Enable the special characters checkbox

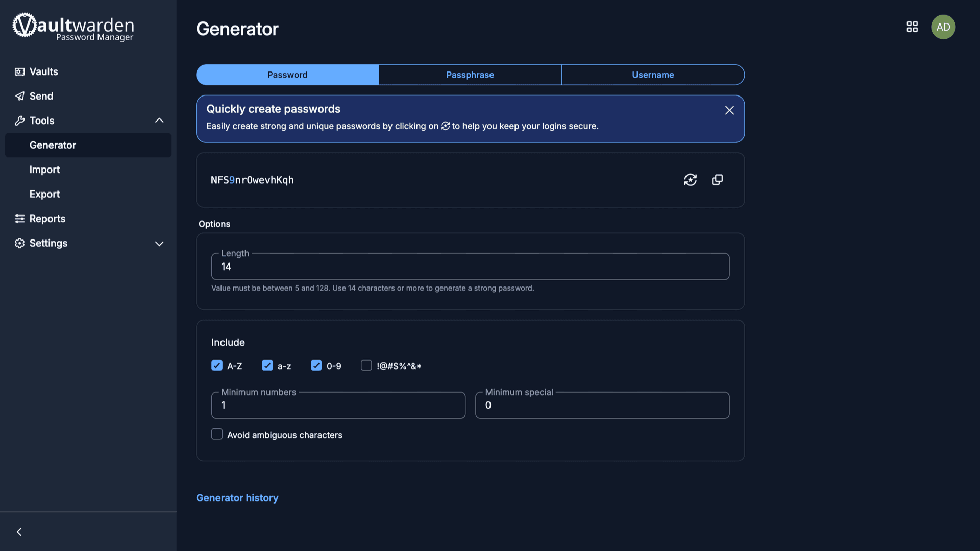(x=366, y=365)
